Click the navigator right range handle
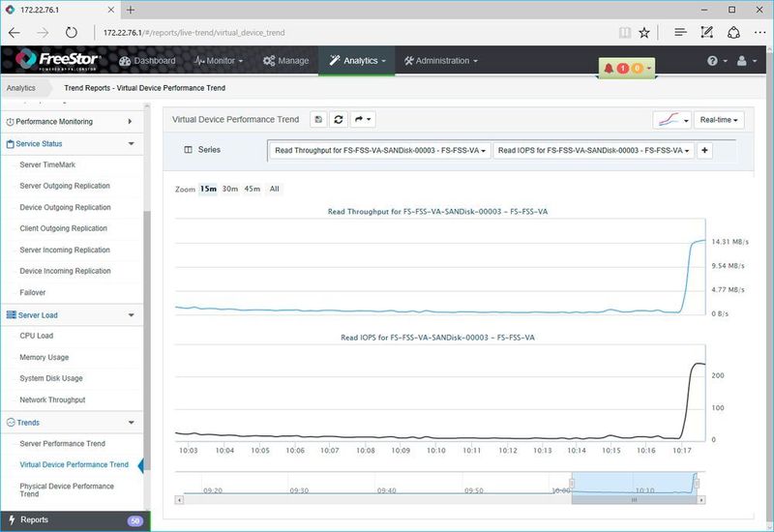 pos(697,483)
